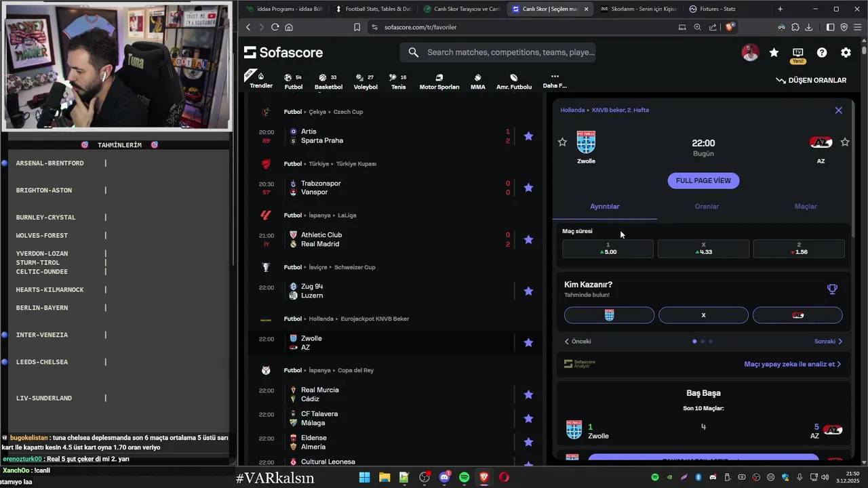
Task: Select home win odds 5.00
Action: click(608, 249)
